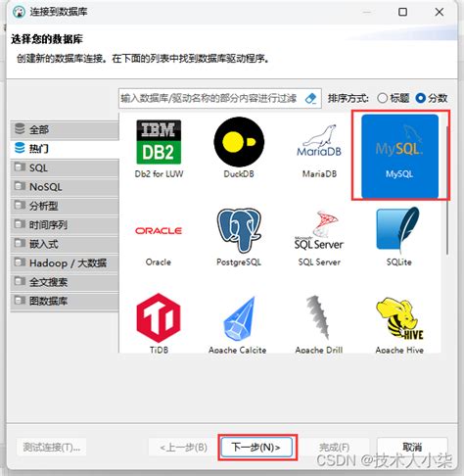Click the 下一步(N)> button
This screenshot has width=464, height=476.
pos(256,447)
